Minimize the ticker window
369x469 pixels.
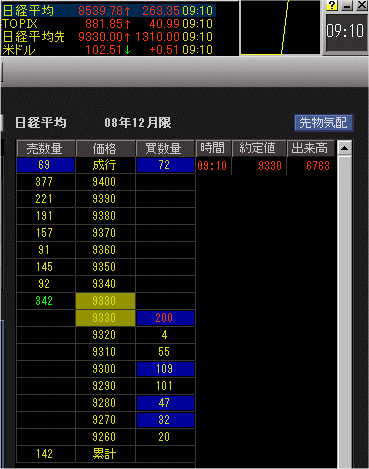[x=347, y=6]
